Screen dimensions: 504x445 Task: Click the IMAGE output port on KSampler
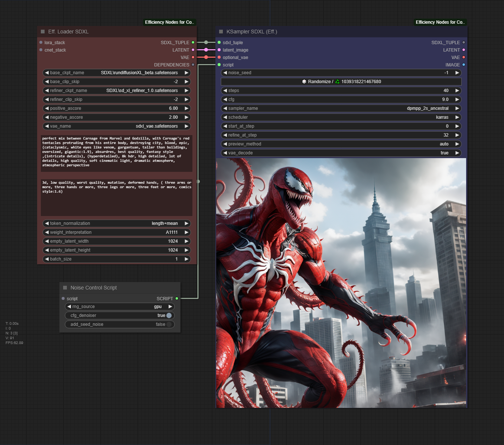[x=464, y=65]
